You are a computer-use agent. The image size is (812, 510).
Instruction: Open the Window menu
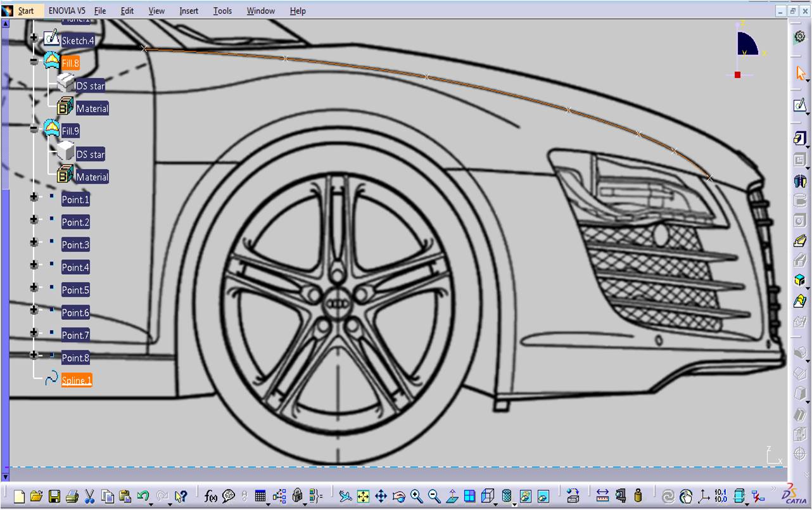click(x=261, y=11)
